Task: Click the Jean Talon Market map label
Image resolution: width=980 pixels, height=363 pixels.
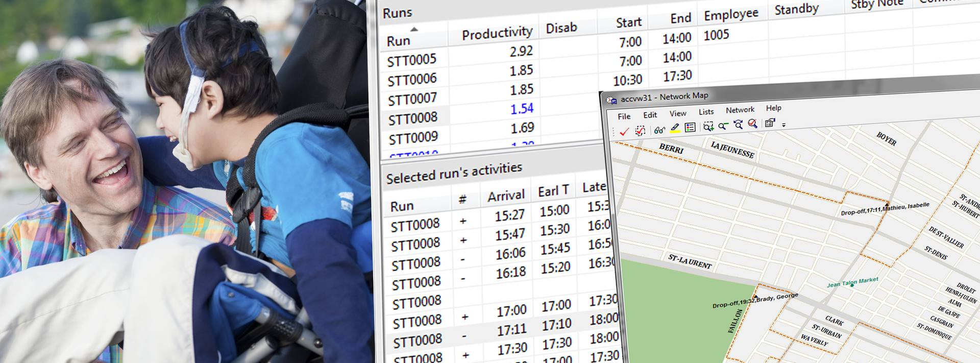Action: tap(852, 282)
